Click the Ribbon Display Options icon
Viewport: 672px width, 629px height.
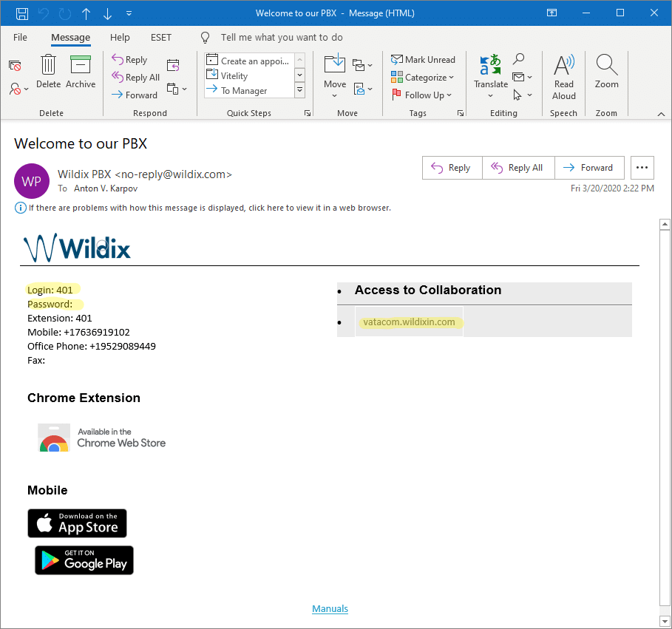[x=552, y=13]
